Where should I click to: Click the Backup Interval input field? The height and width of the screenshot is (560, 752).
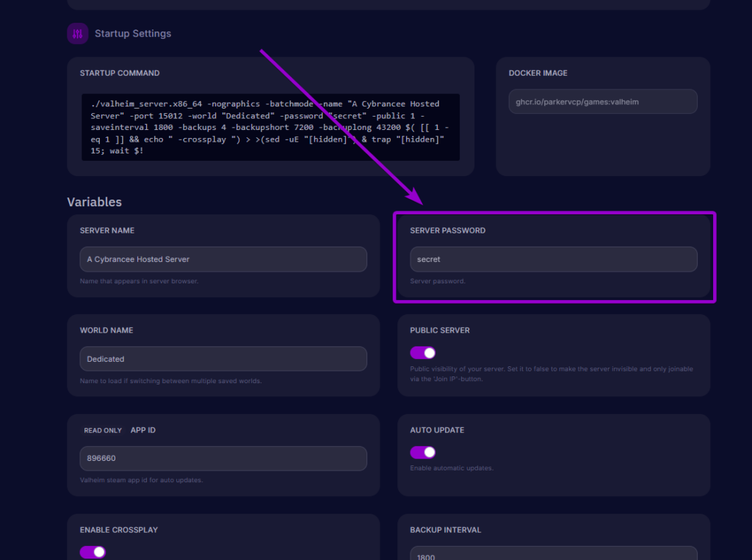pyautogui.click(x=554, y=553)
